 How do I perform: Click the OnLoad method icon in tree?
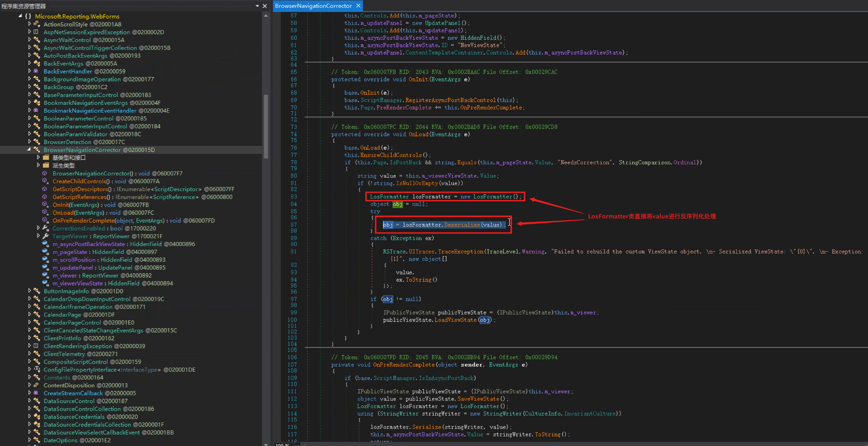point(45,213)
